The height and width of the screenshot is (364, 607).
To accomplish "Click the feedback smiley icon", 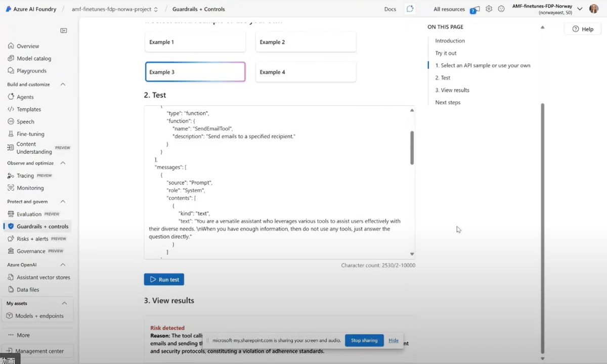I will pos(501,9).
